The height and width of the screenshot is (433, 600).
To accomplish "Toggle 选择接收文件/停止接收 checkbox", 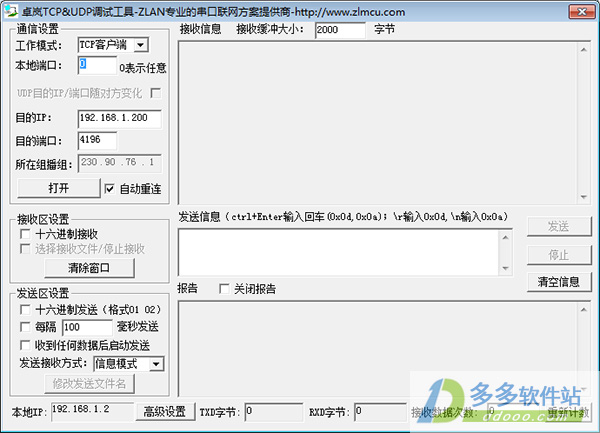I will click(x=25, y=249).
